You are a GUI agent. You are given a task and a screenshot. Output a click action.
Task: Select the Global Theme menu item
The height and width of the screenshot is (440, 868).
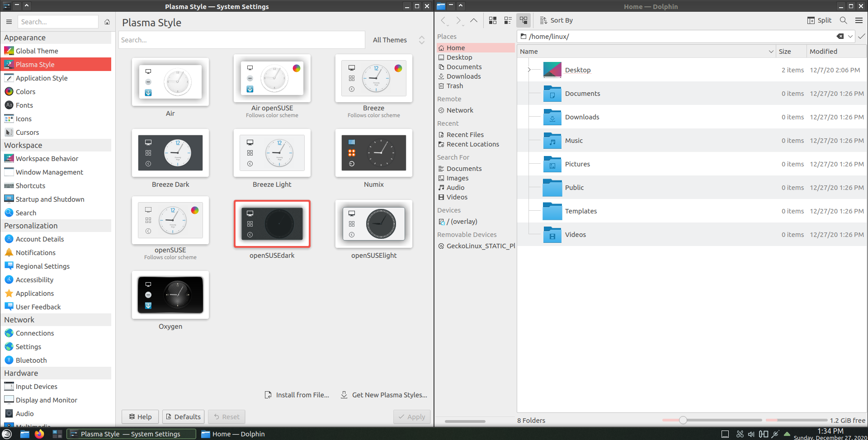tap(56, 51)
